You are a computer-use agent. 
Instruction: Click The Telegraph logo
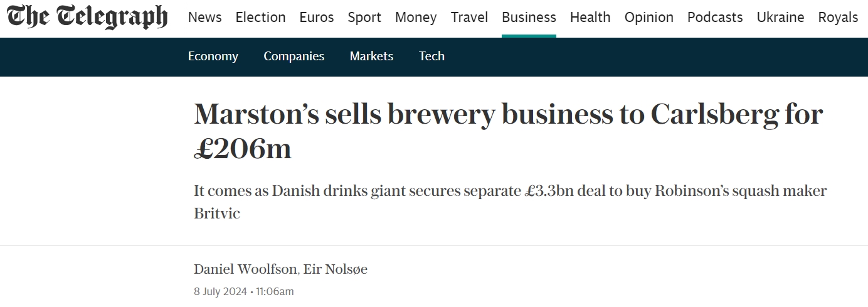(x=88, y=17)
